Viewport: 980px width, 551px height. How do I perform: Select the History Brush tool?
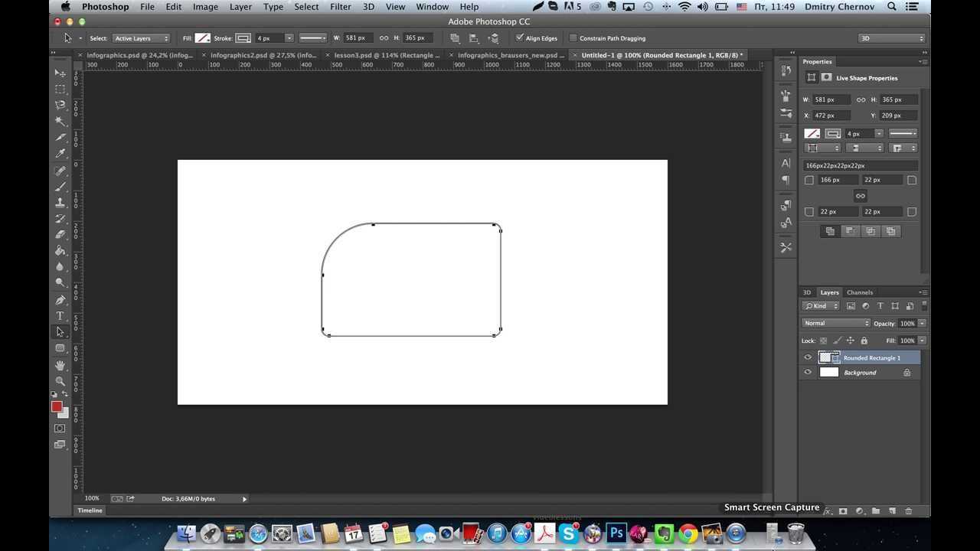pos(60,219)
